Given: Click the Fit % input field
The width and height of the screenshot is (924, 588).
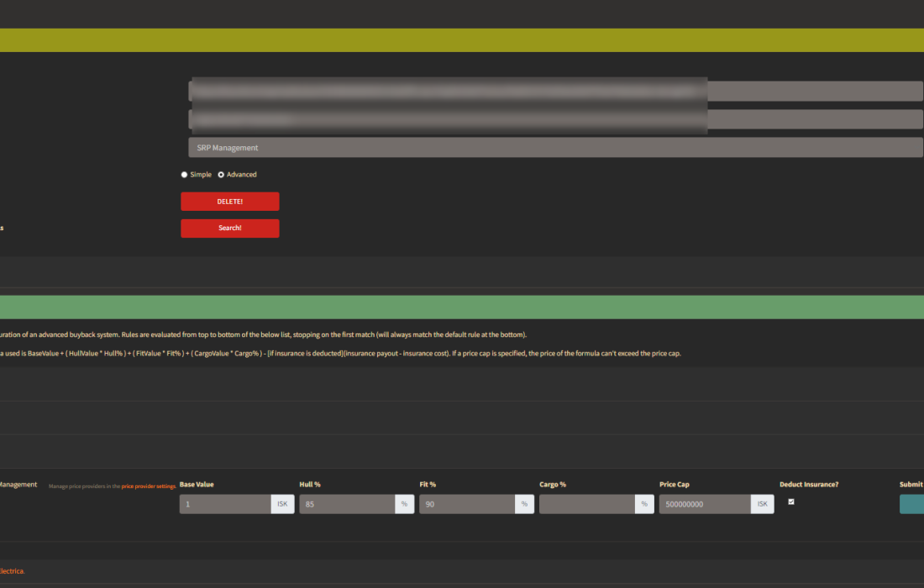Looking at the screenshot, I should [x=466, y=504].
